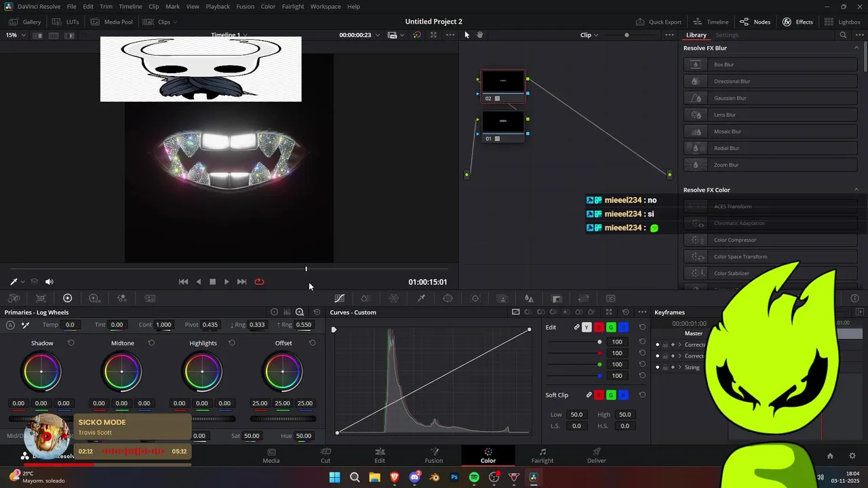Open the info icon beside palette bar
Viewport: 868px width, 488px height.
coord(854,298)
